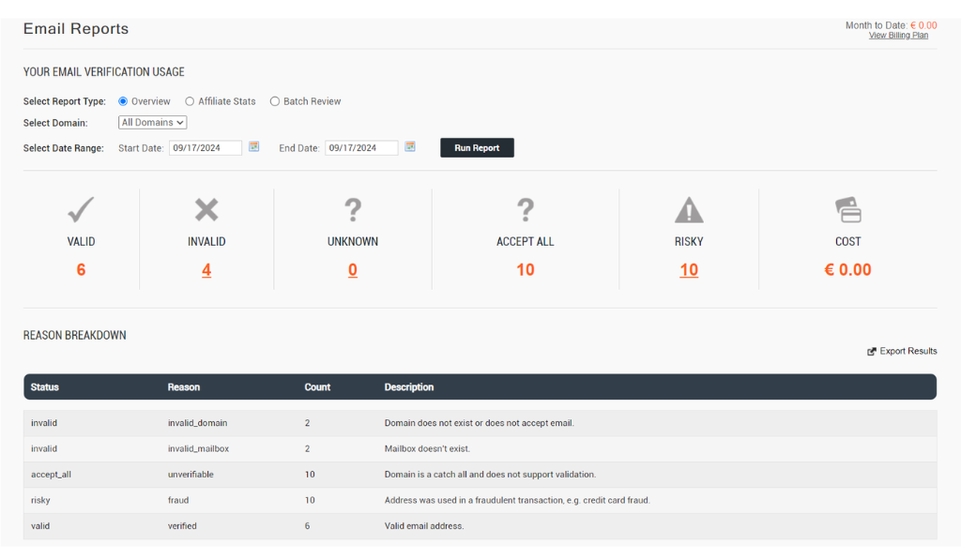The height and width of the screenshot is (560, 961).
Task: Select the invalid_domain reason cell
Action: tap(197, 423)
